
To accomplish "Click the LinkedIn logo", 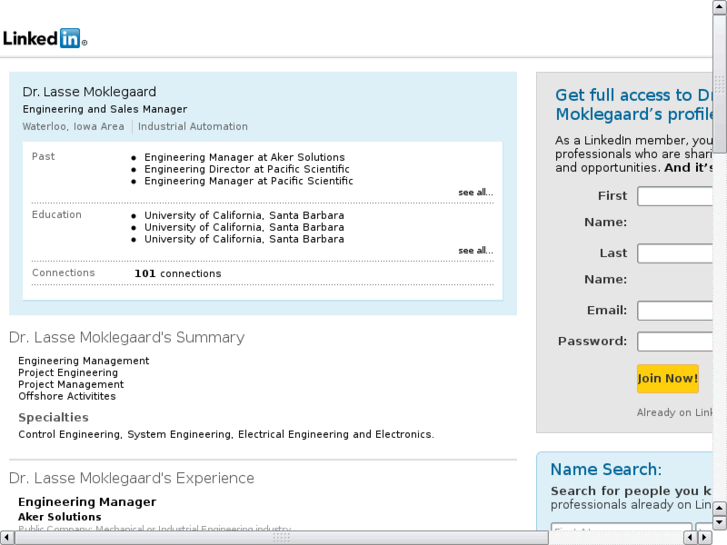I will (44, 39).
